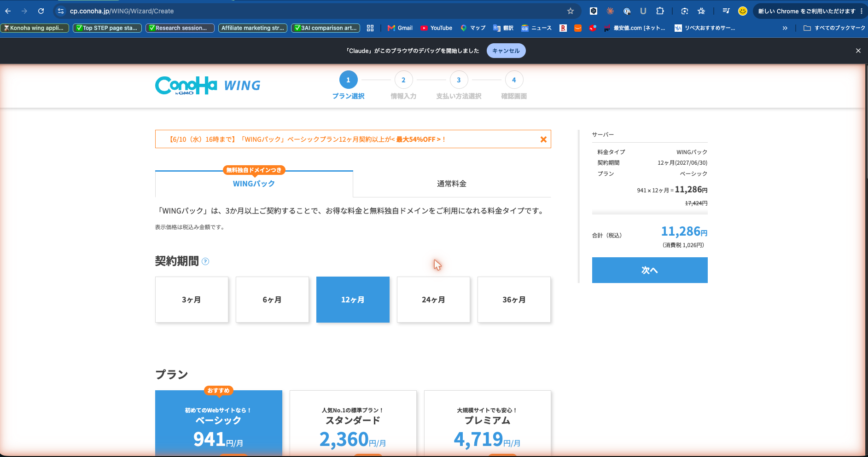Open the マップ bookmark
868x457 pixels.
pos(473,28)
